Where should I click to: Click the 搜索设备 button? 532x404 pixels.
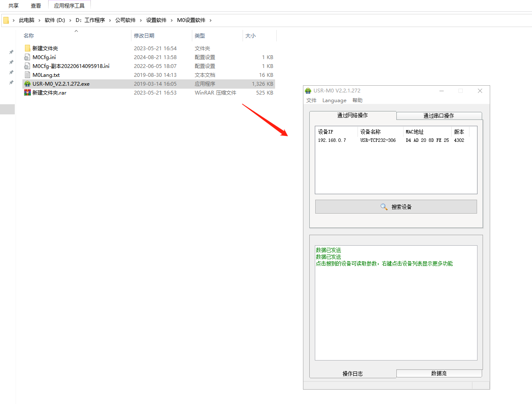click(396, 207)
